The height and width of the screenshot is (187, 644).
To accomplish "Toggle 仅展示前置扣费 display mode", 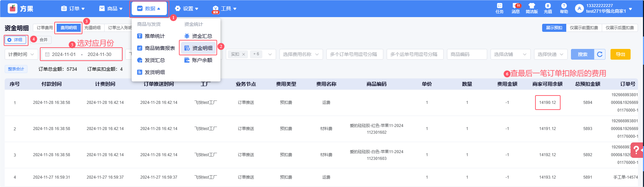I will tap(584, 28).
